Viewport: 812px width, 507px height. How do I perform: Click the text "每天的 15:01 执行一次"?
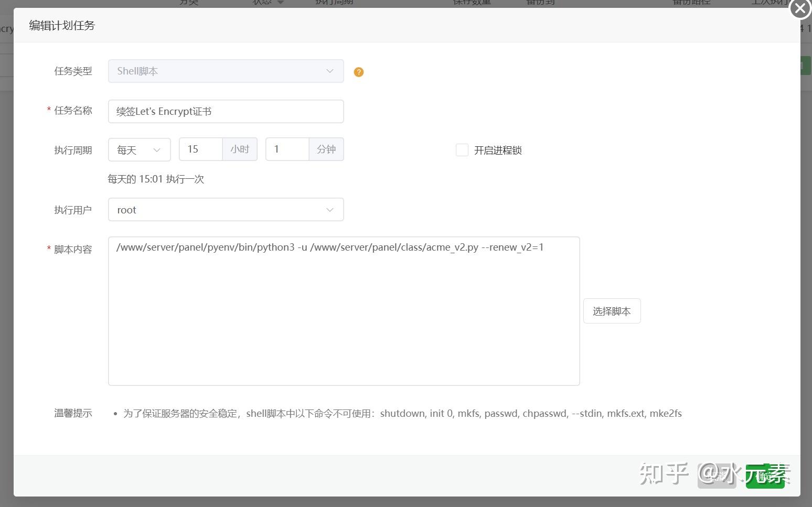click(156, 179)
